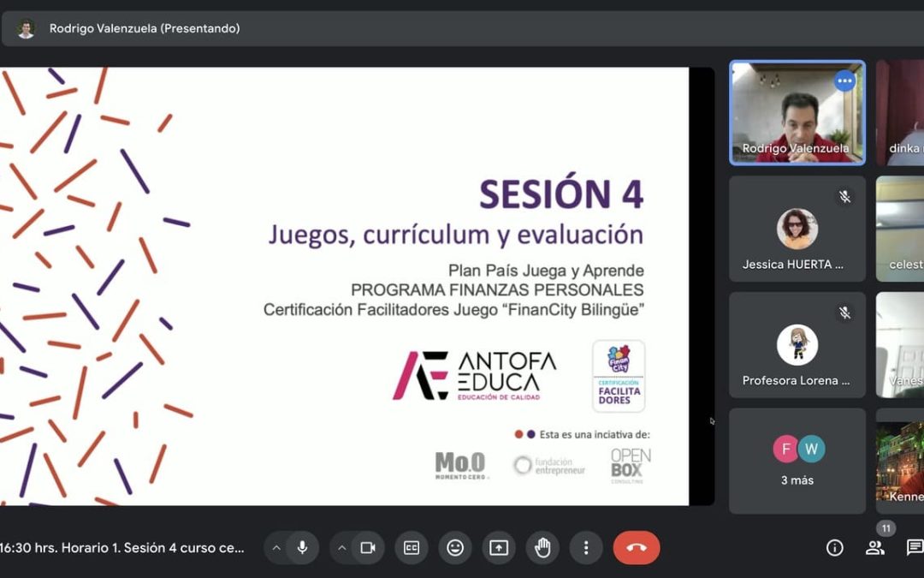This screenshot has height=578, width=924.
Task: Open more options three-dot menu in call bar
Action: (586, 548)
